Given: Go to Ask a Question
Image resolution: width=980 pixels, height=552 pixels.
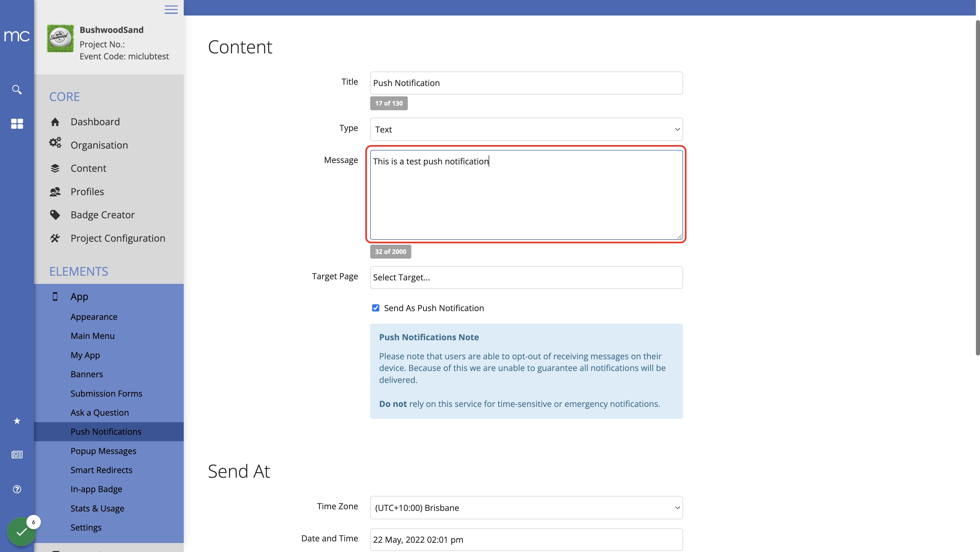Looking at the screenshot, I should pyautogui.click(x=100, y=412).
